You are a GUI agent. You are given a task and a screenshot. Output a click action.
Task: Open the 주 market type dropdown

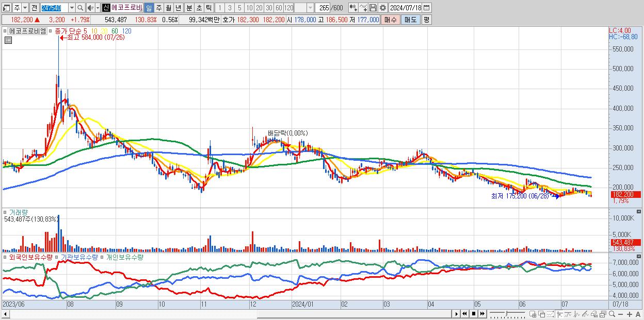click(25, 8)
